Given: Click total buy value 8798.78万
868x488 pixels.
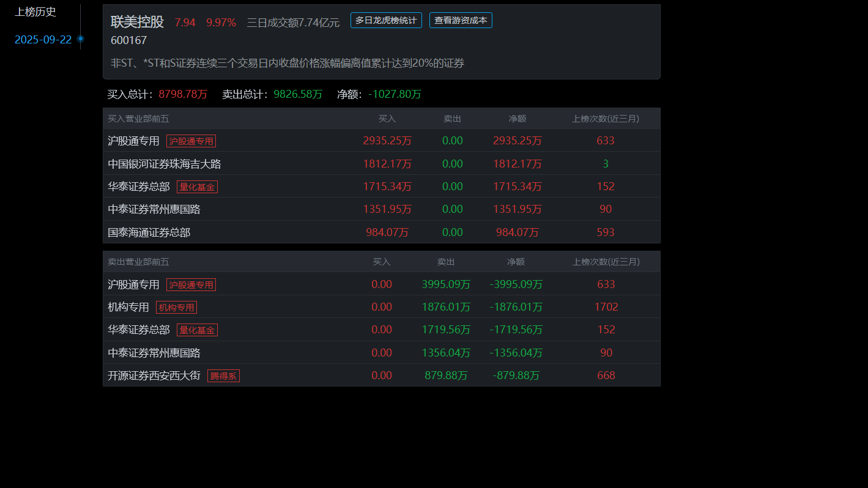Looking at the screenshot, I should (183, 94).
